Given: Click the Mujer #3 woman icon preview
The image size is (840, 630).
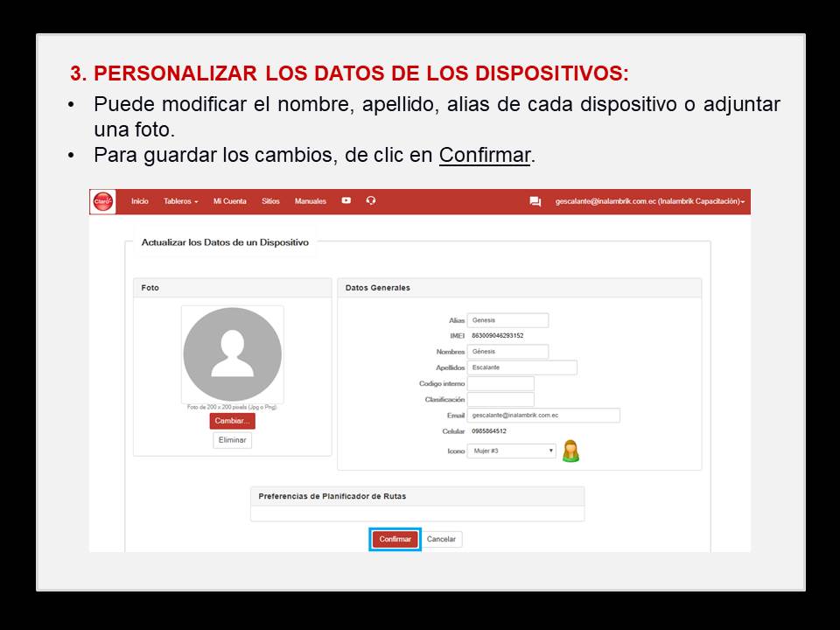Looking at the screenshot, I should point(571,451).
